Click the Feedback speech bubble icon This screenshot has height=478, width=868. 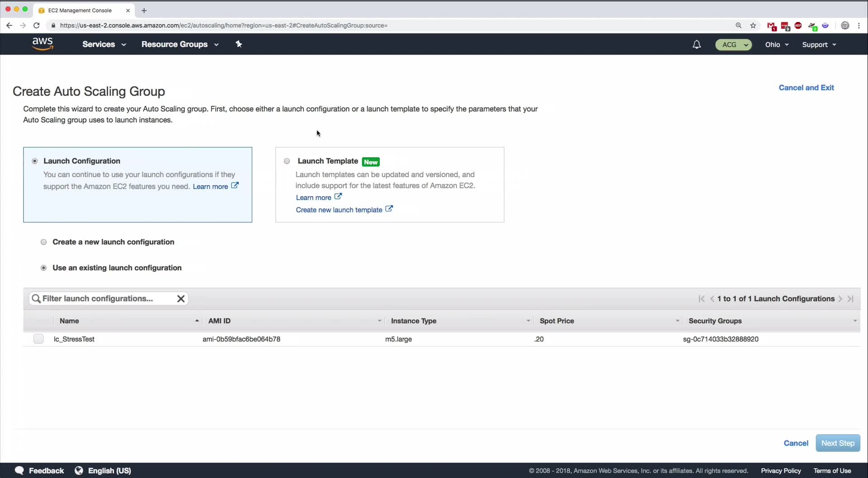point(19,470)
